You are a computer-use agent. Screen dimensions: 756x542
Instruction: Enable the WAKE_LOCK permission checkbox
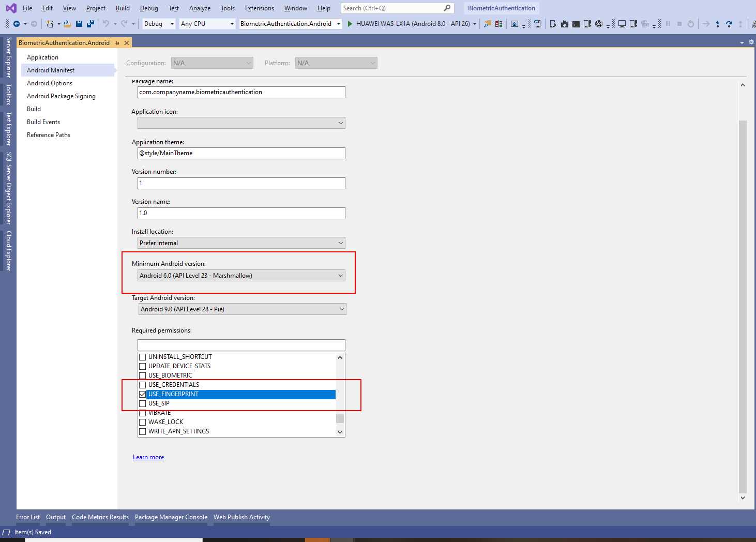point(143,422)
